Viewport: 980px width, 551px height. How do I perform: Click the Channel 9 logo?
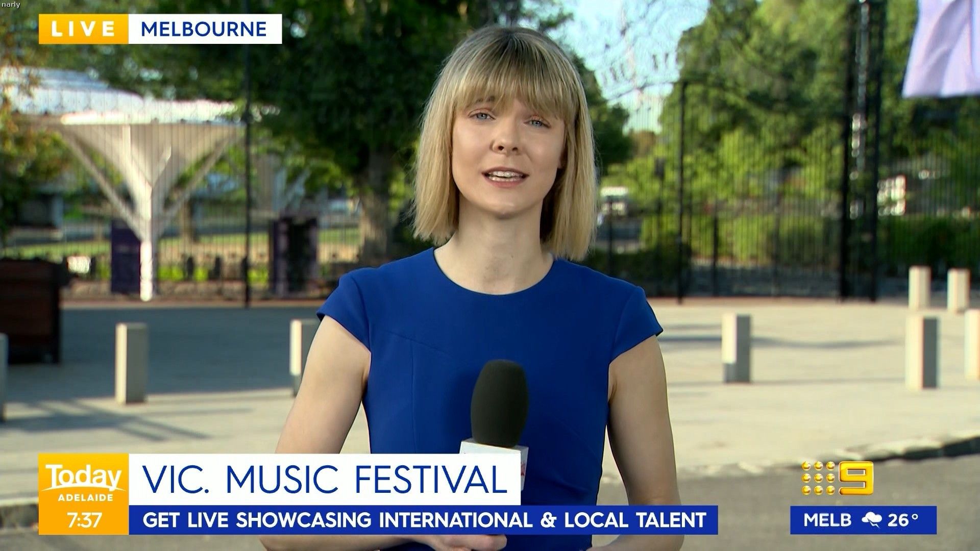(x=855, y=478)
